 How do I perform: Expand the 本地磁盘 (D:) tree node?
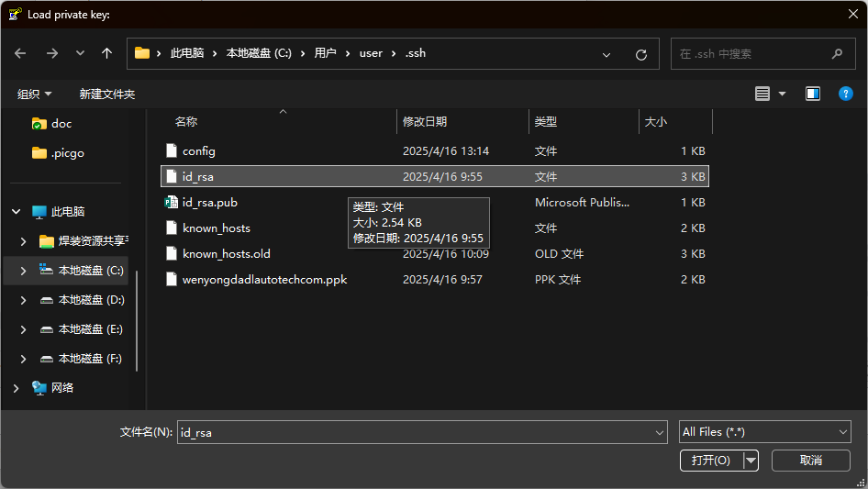tap(24, 300)
